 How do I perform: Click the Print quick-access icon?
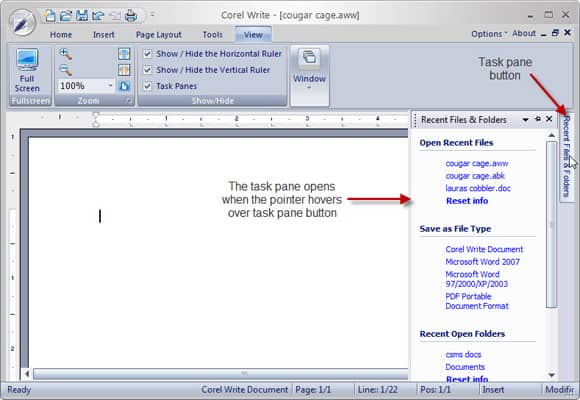click(131, 16)
